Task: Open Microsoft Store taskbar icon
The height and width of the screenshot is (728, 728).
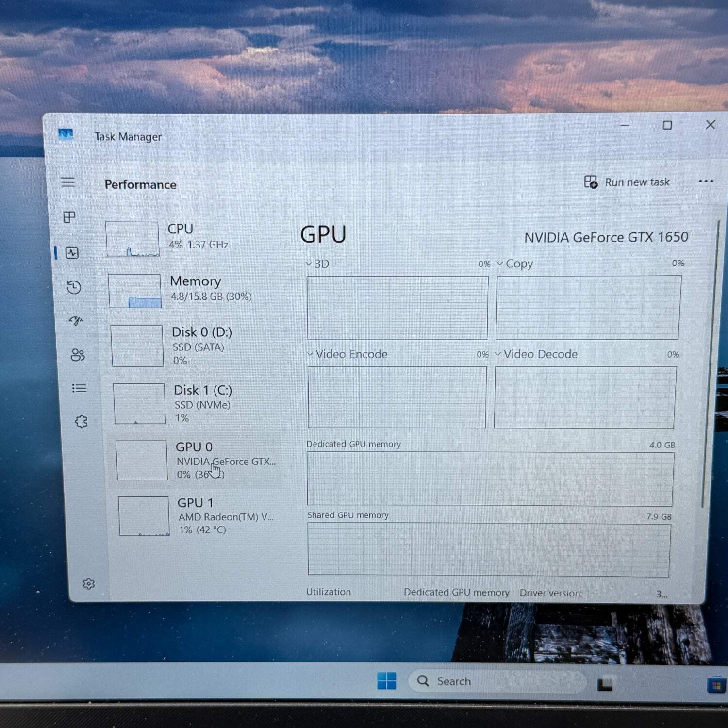Action: tap(716, 685)
